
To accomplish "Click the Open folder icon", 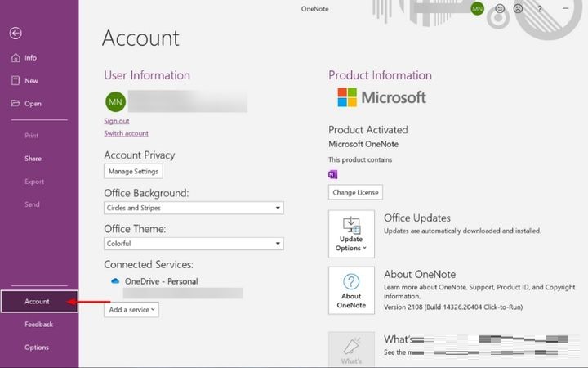I will pos(16,103).
